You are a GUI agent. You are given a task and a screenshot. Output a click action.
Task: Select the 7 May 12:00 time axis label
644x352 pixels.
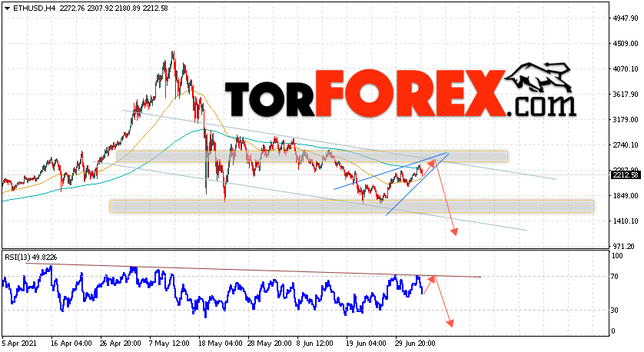169,344
